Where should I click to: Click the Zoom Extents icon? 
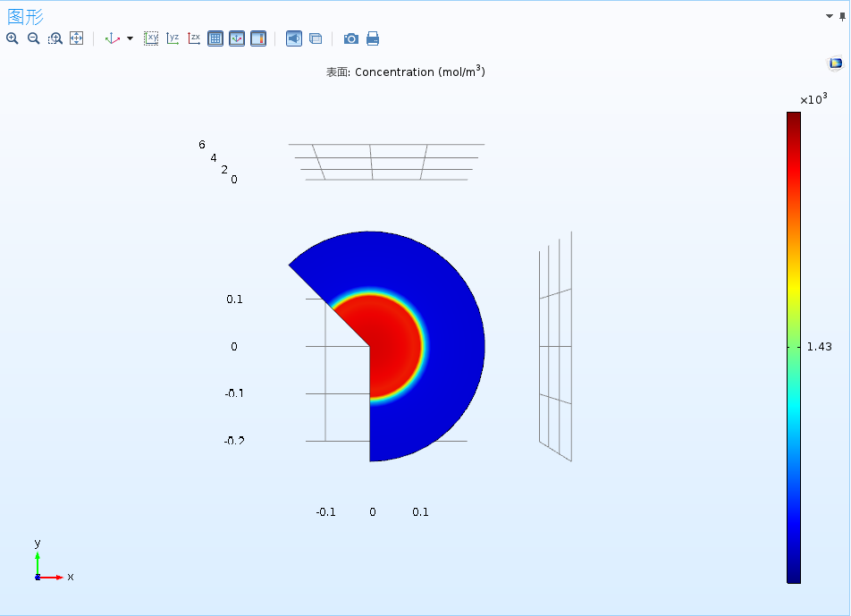point(77,38)
